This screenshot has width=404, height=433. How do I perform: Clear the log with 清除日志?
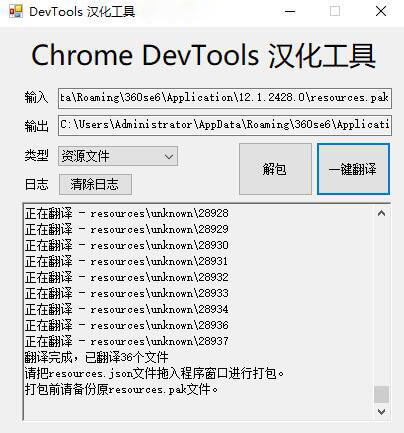[x=95, y=184]
